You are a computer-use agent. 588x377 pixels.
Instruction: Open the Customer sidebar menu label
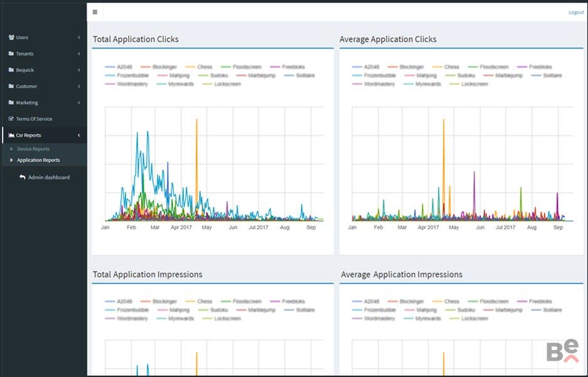(26, 86)
